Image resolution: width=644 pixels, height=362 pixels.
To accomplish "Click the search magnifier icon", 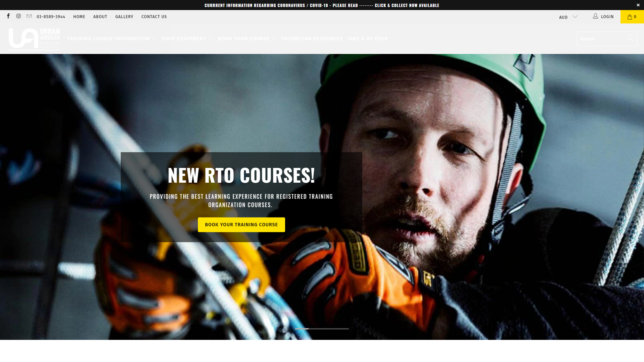I will [630, 38].
